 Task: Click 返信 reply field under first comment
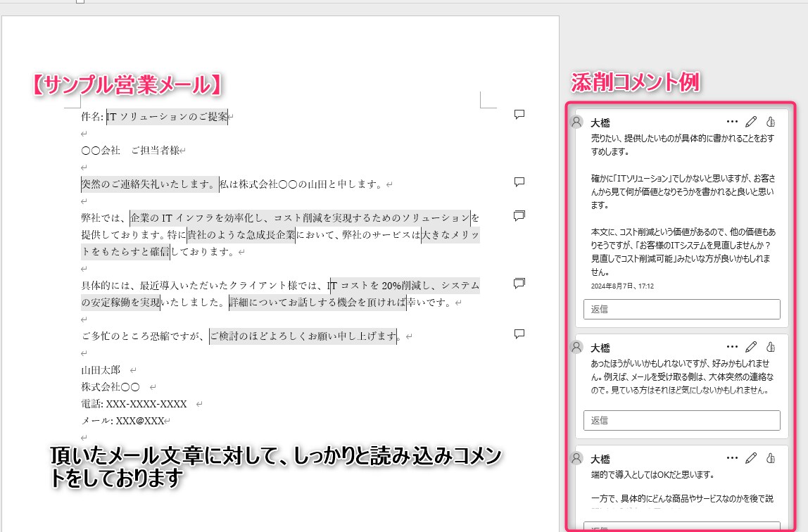click(682, 309)
